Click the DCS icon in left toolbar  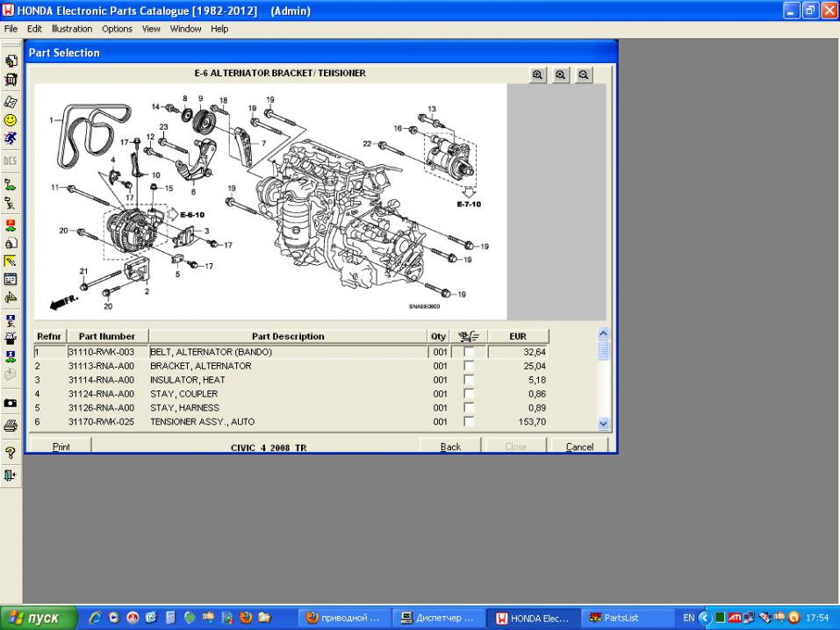click(11, 161)
